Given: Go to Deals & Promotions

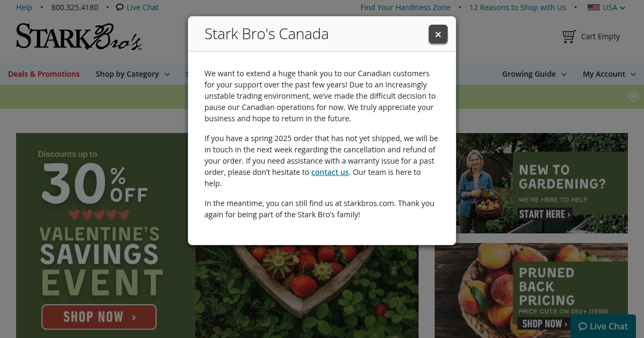Looking at the screenshot, I should 44,74.
